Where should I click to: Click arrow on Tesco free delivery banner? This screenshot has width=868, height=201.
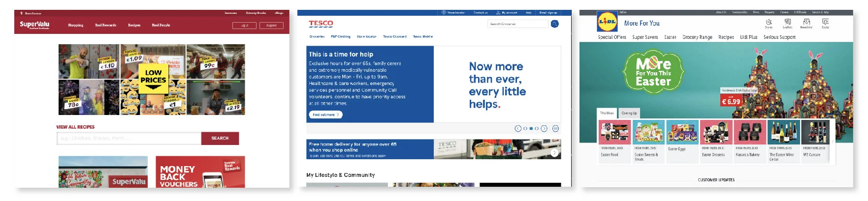click(x=554, y=153)
